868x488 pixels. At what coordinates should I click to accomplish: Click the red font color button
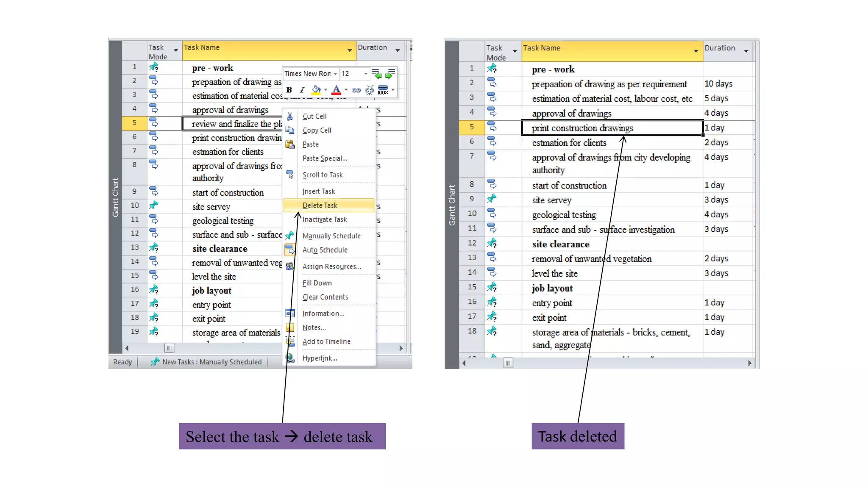pyautogui.click(x=336, y=90)
